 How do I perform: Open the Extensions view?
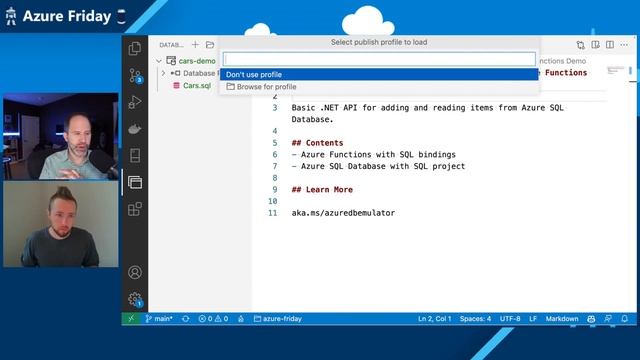coord(135,209)
